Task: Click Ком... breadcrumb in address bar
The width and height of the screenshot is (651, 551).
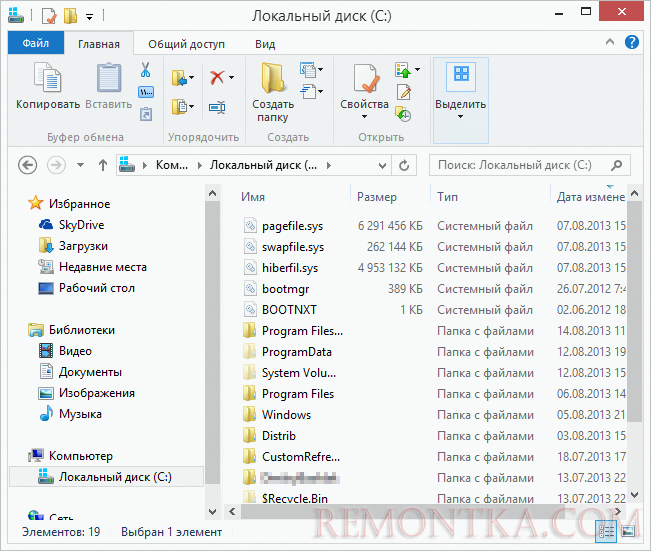Action: click(x=172, y=165)
